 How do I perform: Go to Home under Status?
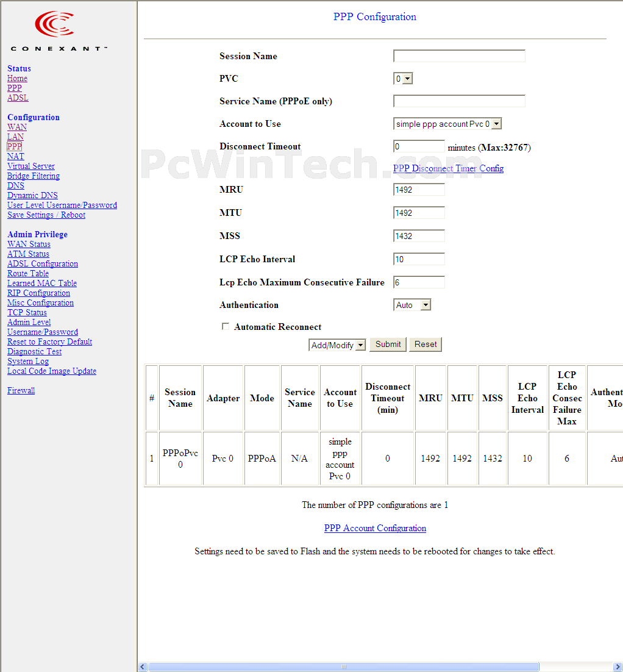point(17,79)
